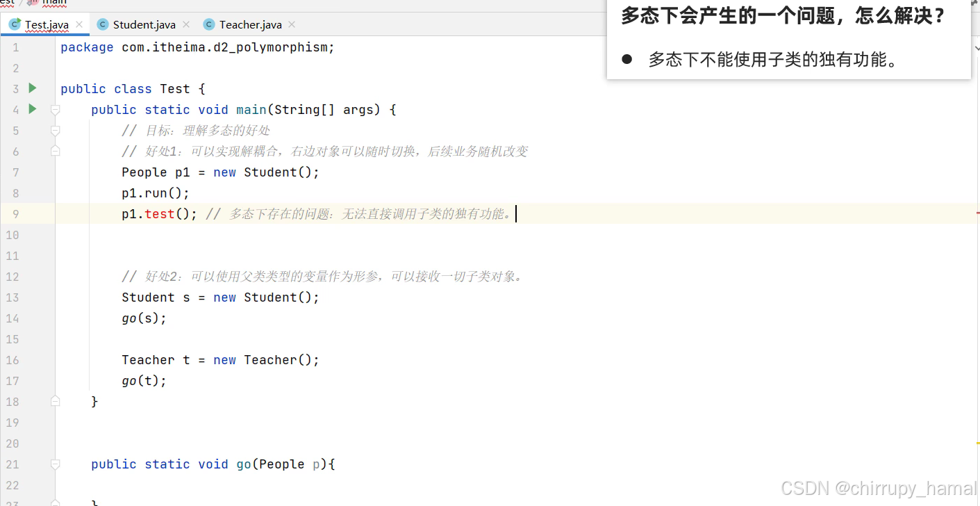This screenshot has width=980, height=506.
Task: Click the Test.java class file icon
Action: coord(15,24)
